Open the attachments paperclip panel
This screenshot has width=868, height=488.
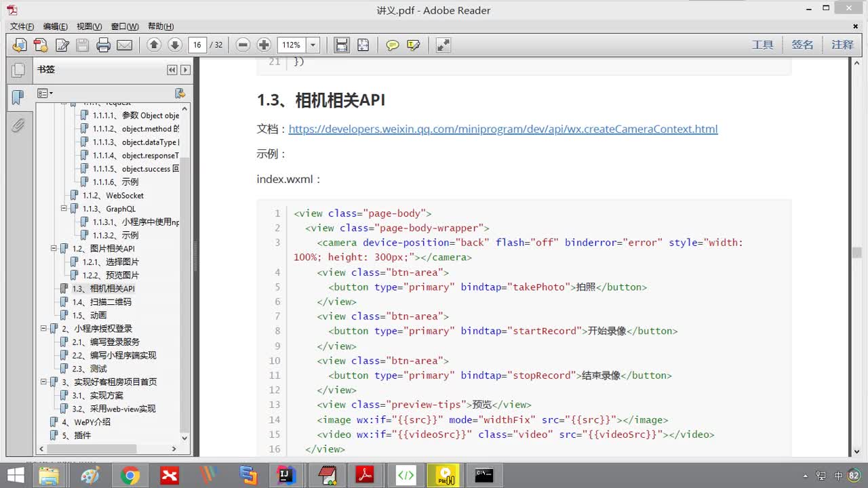click(18, 125)
